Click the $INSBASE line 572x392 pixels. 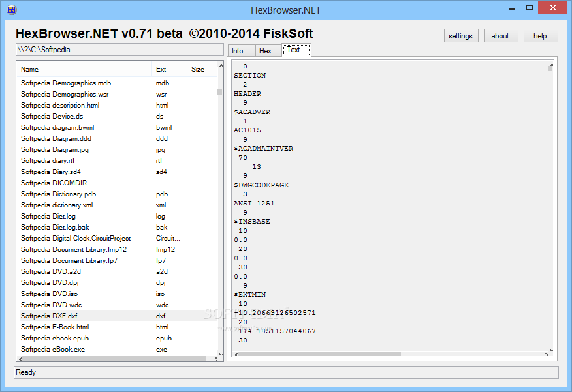252,222
